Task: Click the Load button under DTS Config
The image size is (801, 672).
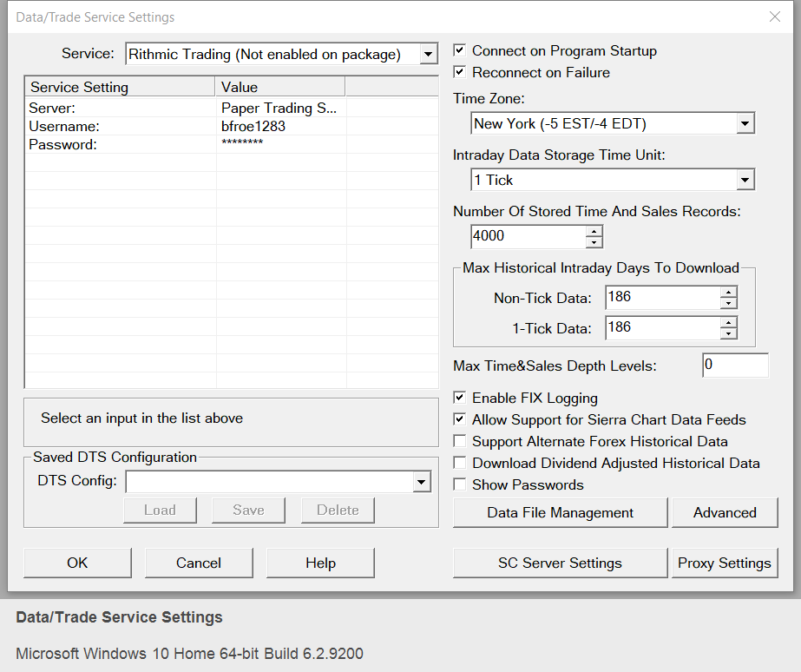Action: pos(160,510)
